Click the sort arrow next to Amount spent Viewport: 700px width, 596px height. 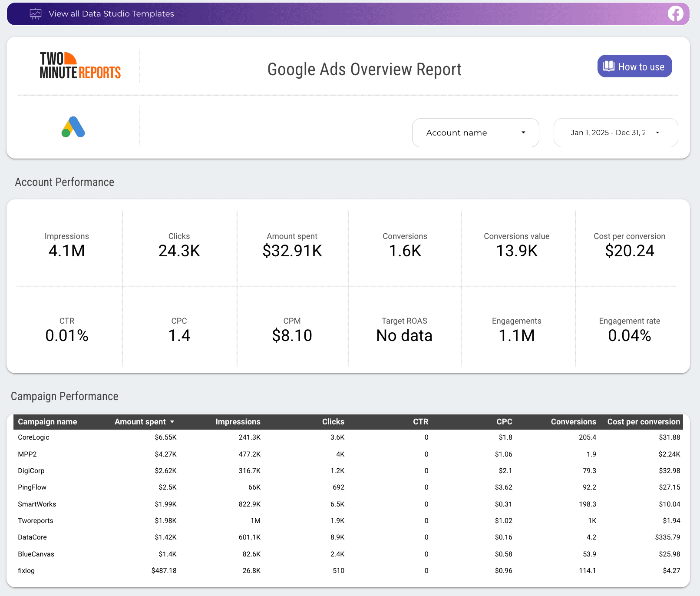point(172,421)
